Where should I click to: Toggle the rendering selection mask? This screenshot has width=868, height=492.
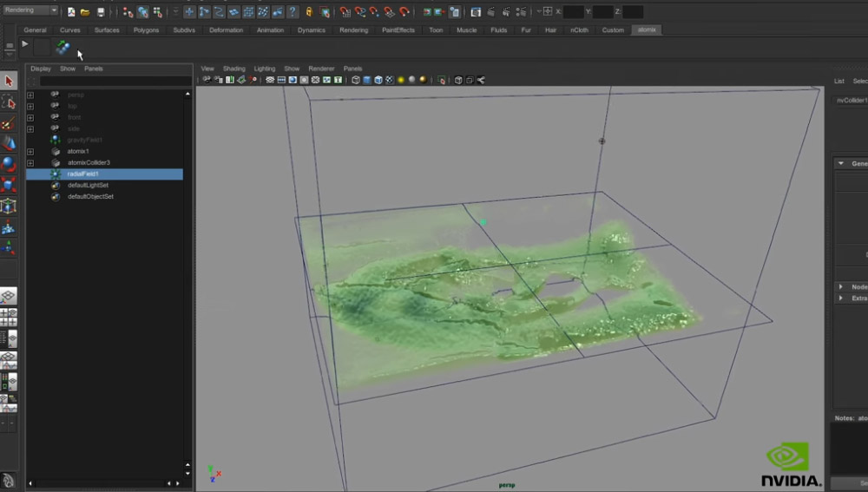point(278,11)
